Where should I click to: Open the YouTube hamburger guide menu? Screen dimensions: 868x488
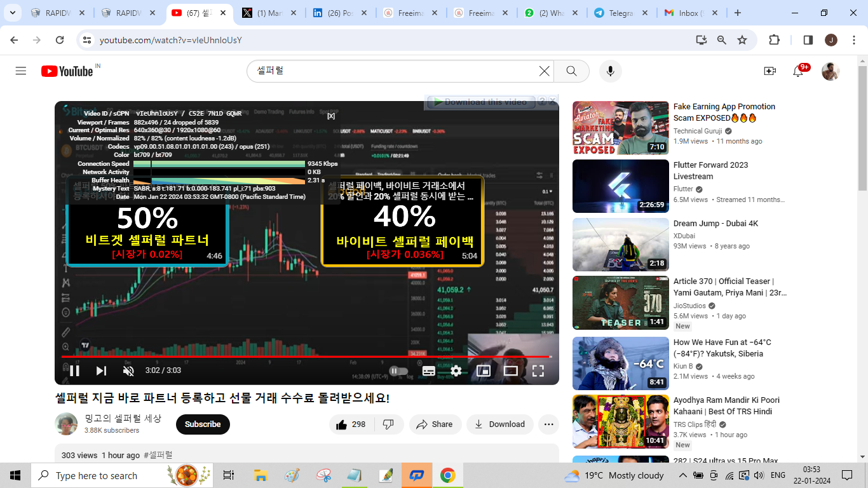coord(21,71)
